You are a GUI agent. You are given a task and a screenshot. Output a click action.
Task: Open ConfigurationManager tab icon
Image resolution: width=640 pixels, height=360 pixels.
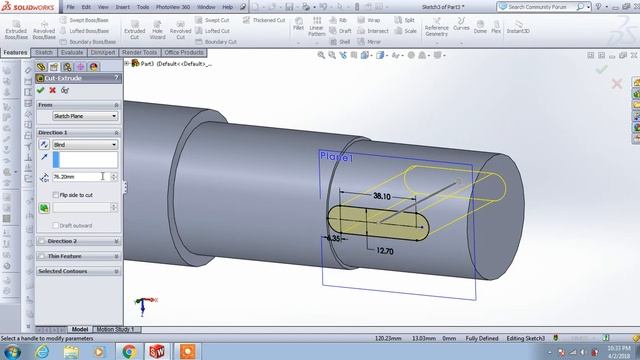pos(67,67)
